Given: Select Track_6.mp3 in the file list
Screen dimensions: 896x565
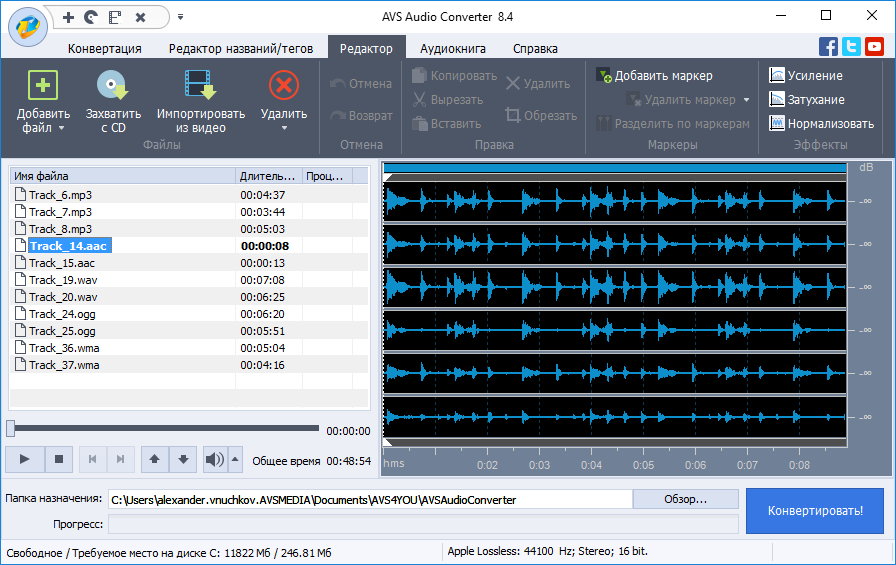Looking at the screenshot, I should pos(189,195).
